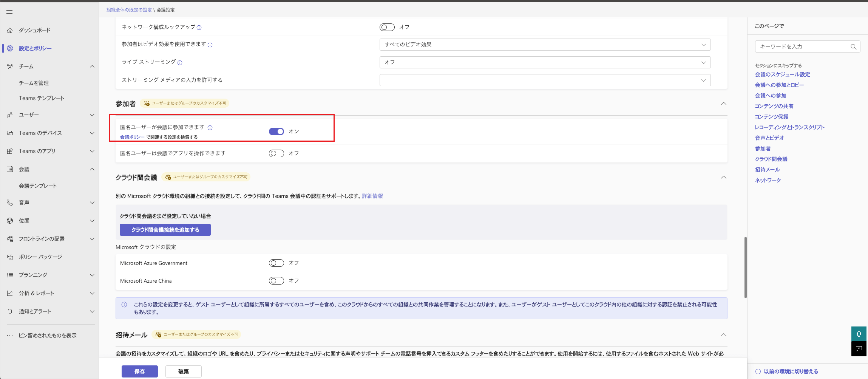Click the analytics and reports chart icon
The width and height of the screenshot is (868, 379).
(10, 293)
